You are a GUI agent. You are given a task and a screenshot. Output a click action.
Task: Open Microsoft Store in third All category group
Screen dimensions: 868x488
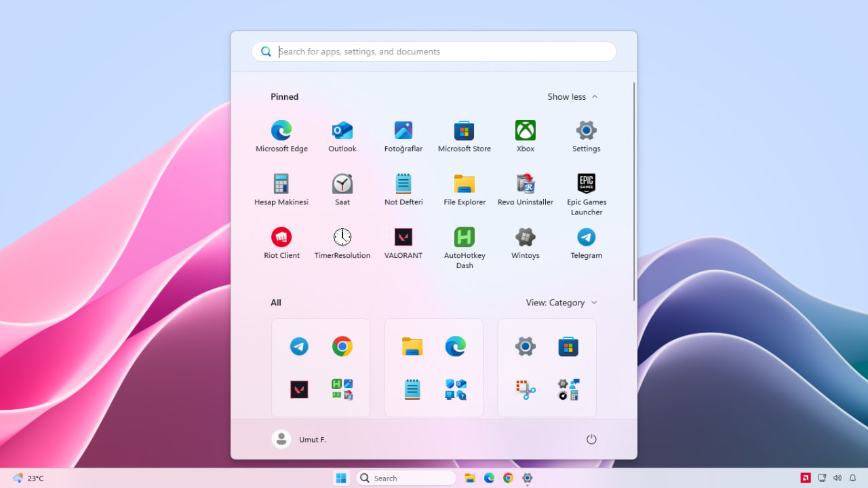[x=568, y=347]
